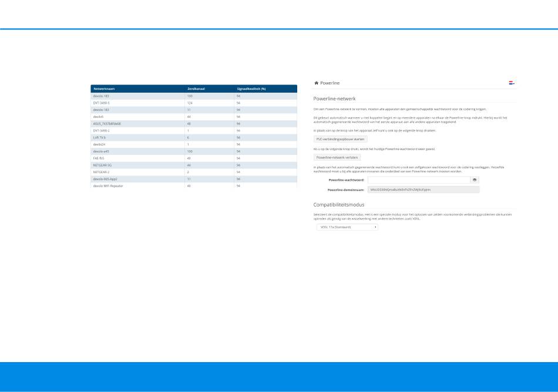Click channel value 48 in Zendkanaal column
Image resolution: width=558 pixels, height=392 pixels.
pos(189,124)
